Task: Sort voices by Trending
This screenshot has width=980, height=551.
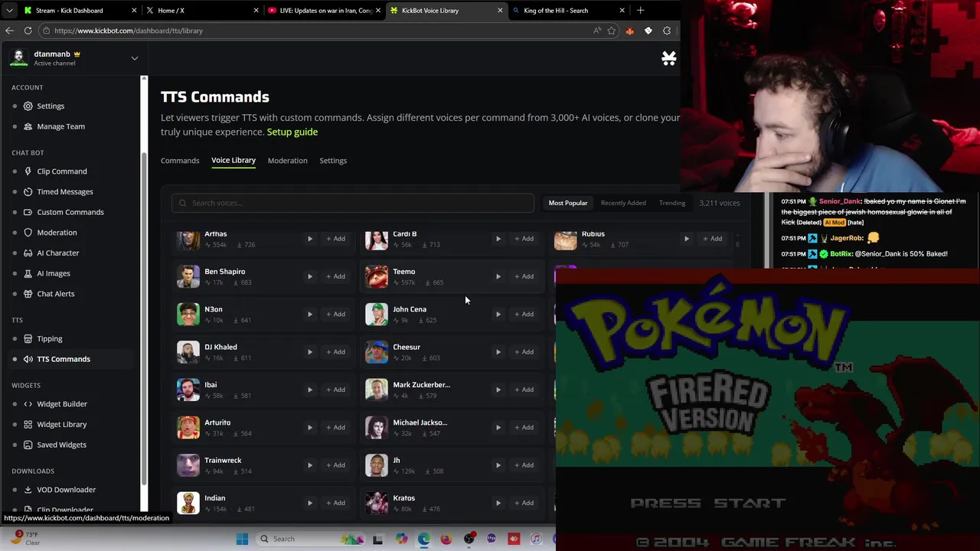Action: 672,203
